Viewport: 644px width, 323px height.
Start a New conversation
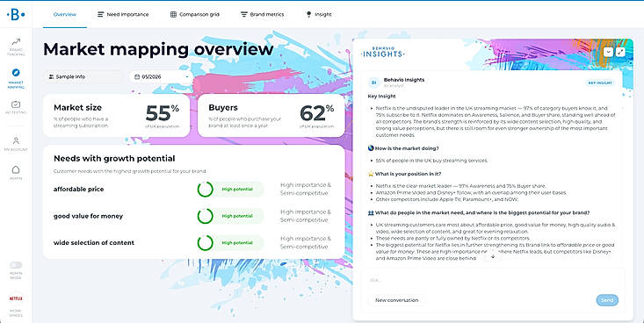coord(397,300)
